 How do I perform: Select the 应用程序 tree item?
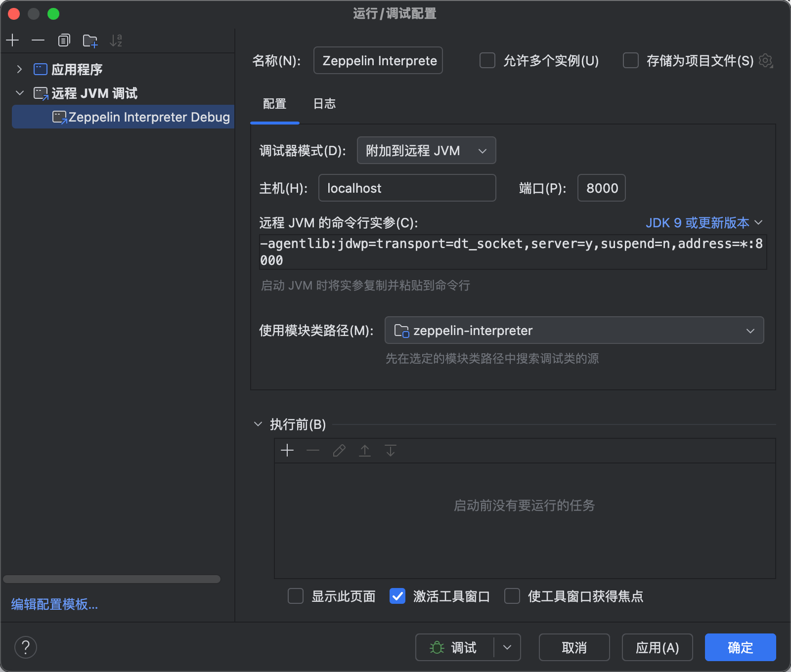coord(77,69)
